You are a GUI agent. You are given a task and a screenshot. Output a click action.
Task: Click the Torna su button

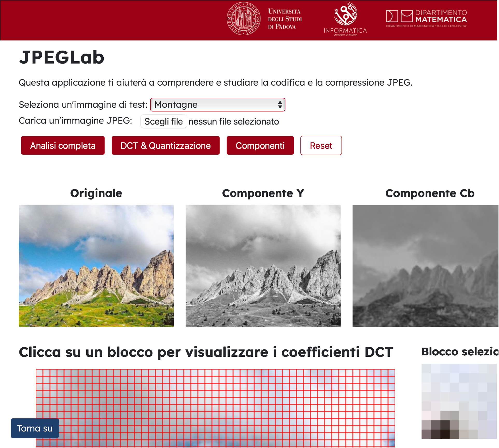(35, 428)
